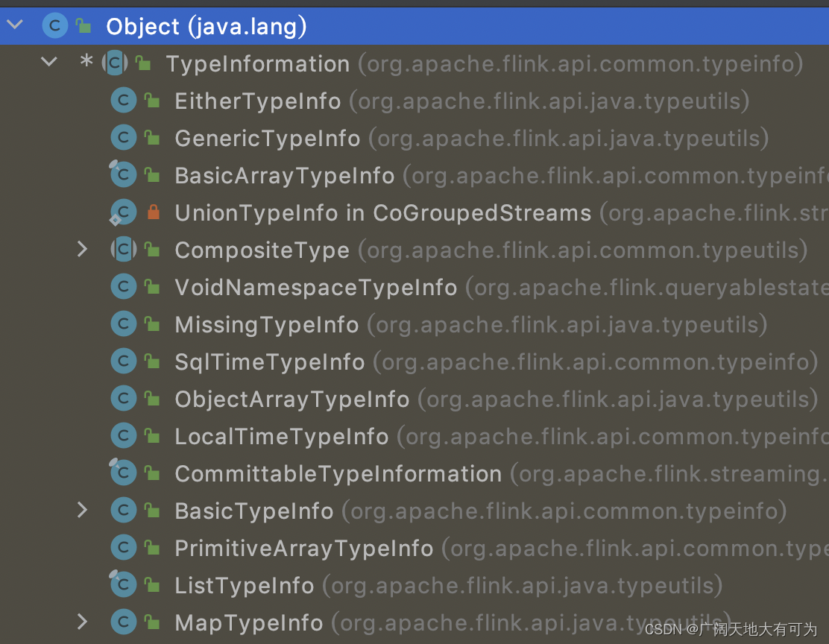Click the class icon next to Object
Image resolution: width=829 pixels, height=644 pixels.
(x=55, y=25)
